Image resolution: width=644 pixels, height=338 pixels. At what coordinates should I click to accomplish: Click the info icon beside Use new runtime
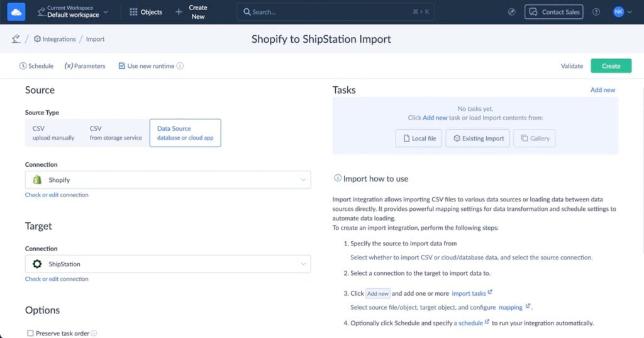tap(180, 66)
